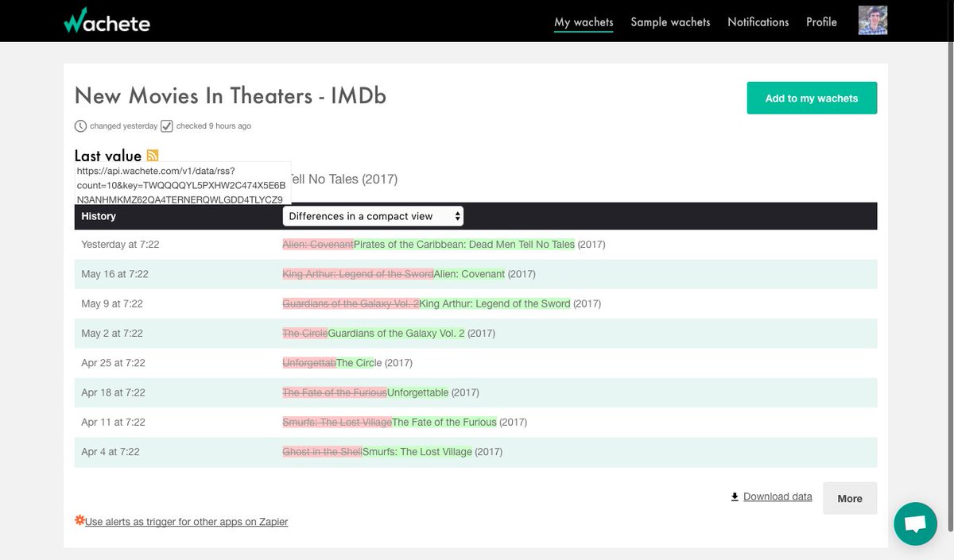Open the 'Differences in a compact view' dropdown
This screenshot has width=954, height=560.
tap(373, 216)
